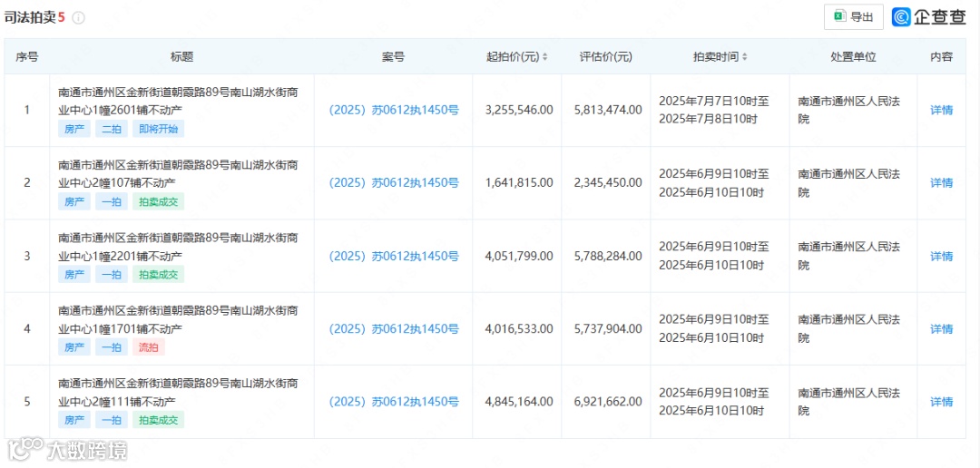Click 拍卖成交 tag in the 2幢111铺 row
The image size is (980, 468).
[x=158, y=420]
